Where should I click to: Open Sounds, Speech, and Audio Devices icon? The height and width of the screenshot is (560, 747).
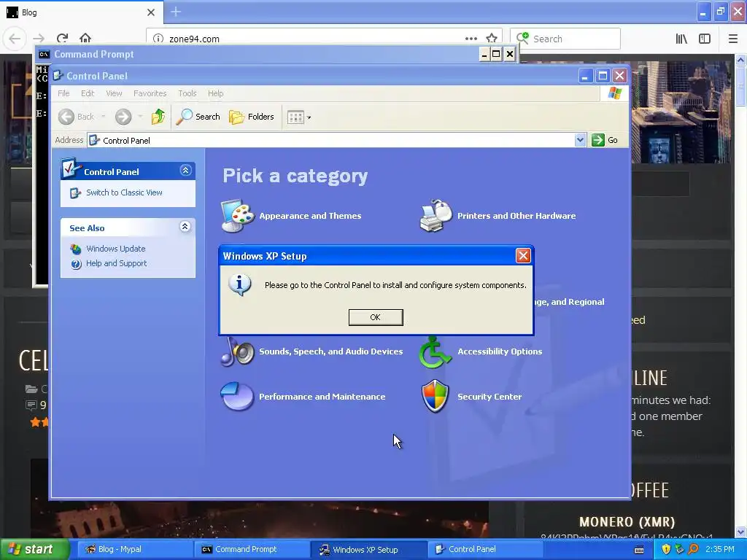pos(237,351)
